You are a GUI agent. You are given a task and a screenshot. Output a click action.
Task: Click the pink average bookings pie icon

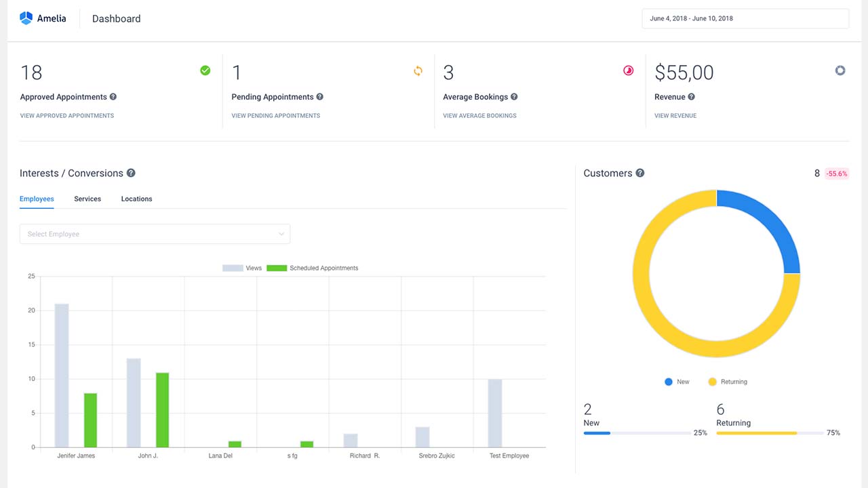pyautogui.click(x=629, y=70)
